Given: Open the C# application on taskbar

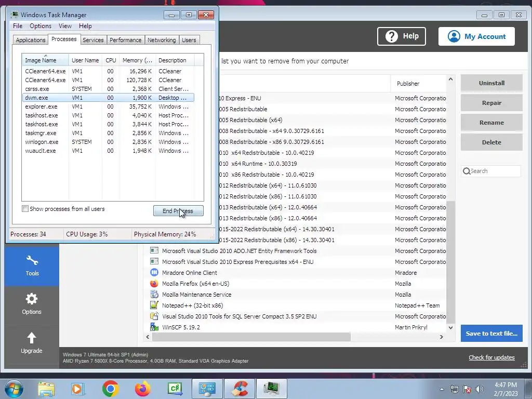Looking at the screenshot, I should point(175,389).
